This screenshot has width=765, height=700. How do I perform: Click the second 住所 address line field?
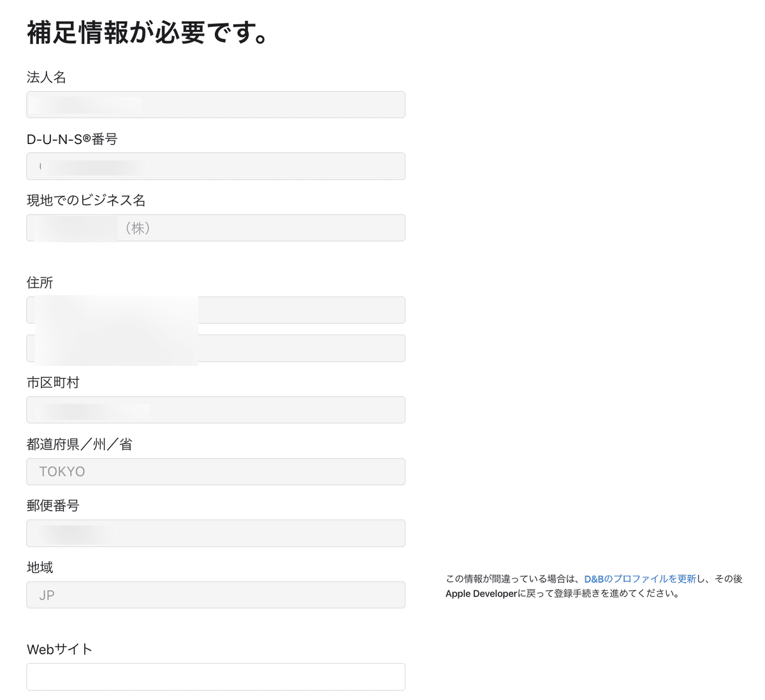pyautogui.click(x=215, y=348)
